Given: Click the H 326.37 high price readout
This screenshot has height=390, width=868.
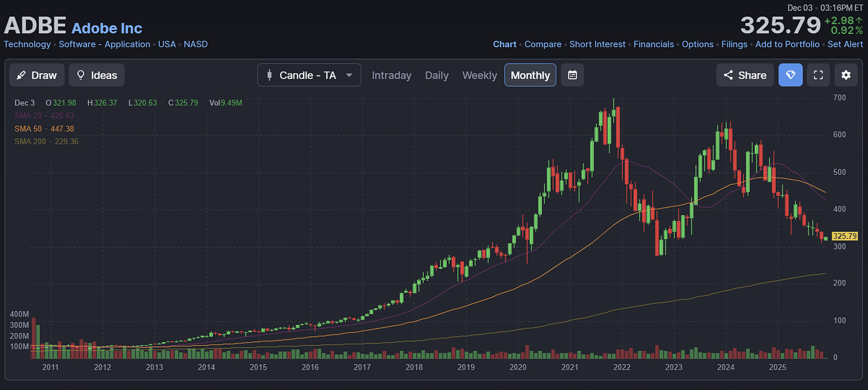Looking at the screenshot, I should [102, 103].
